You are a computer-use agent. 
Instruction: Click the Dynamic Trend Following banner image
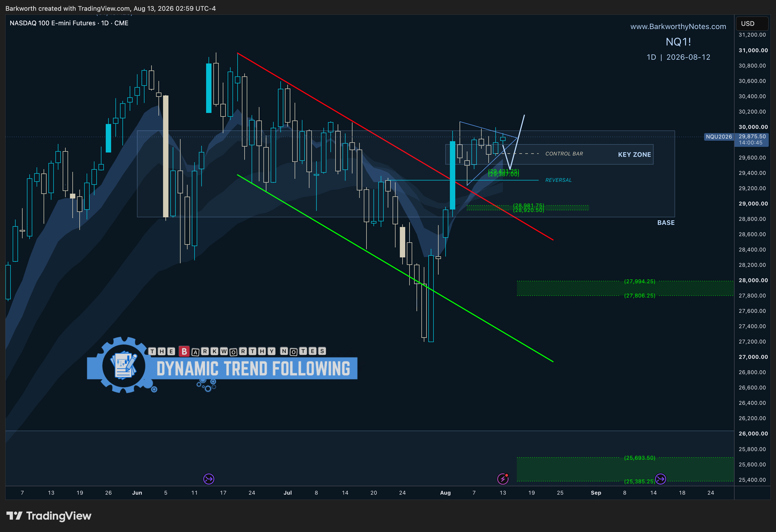coord(222,365)
